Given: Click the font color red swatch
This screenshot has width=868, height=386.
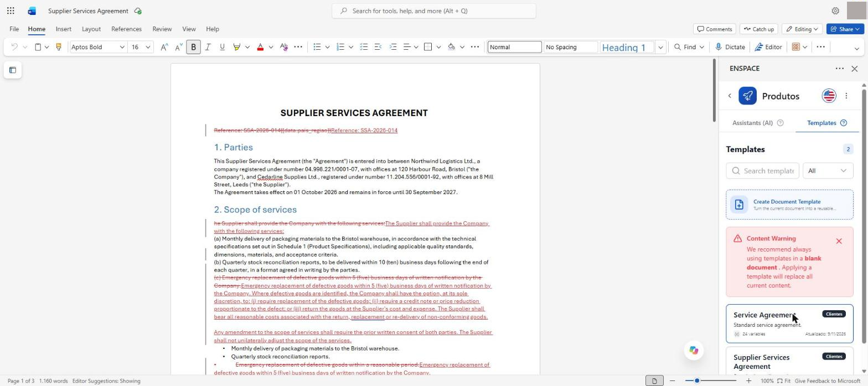Looking at the screenshot, I should tap(260, 47).
